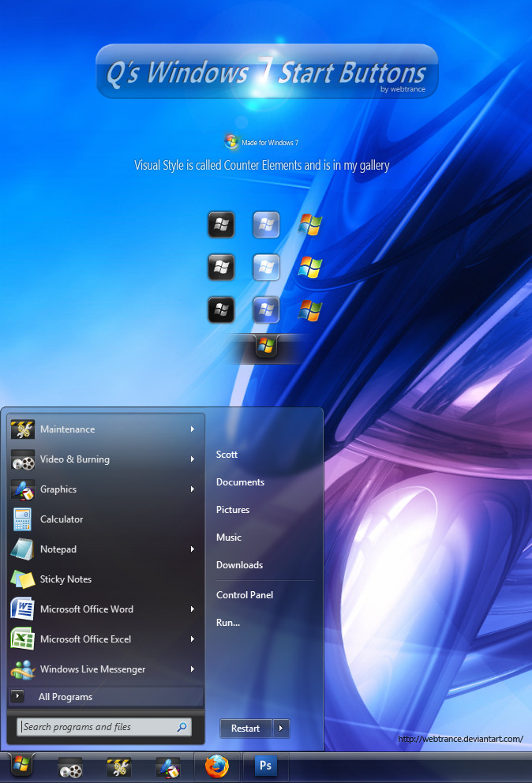
Task: Open Windows Live Messenger icon
Action: pyautogui.click(x=22, y=669)
